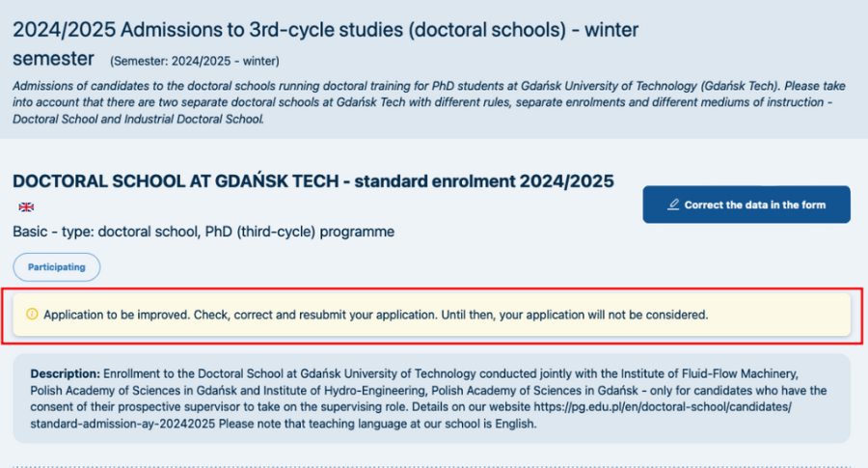Click the 2024/2025 Admissions page title
The width and height of the screenshot is (868, 468).
[x=325, y=30]
